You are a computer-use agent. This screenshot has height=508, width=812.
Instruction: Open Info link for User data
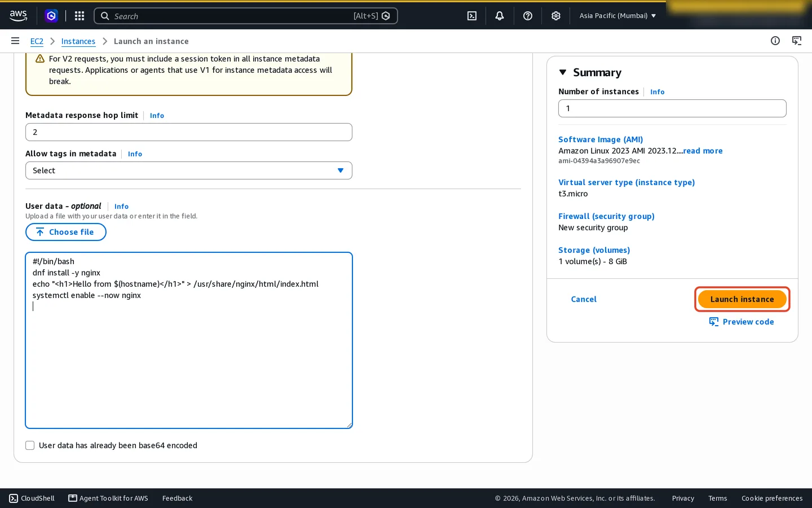tap(121, 207)
